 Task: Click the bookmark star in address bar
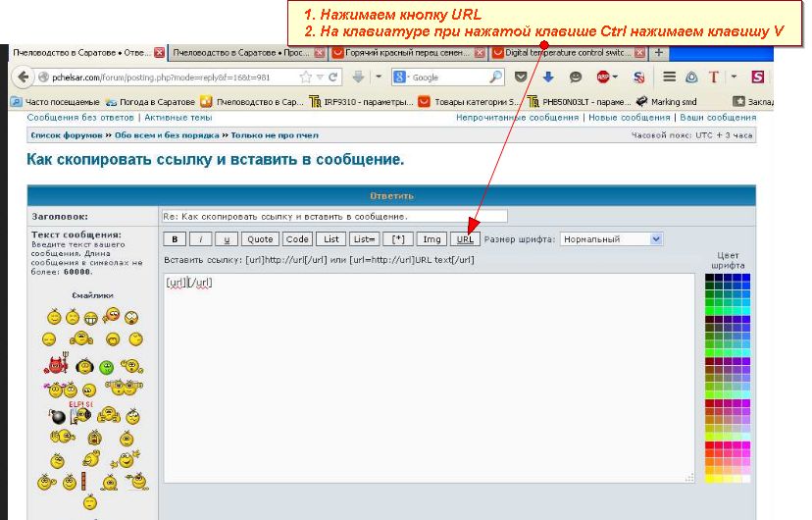(305, 77)
